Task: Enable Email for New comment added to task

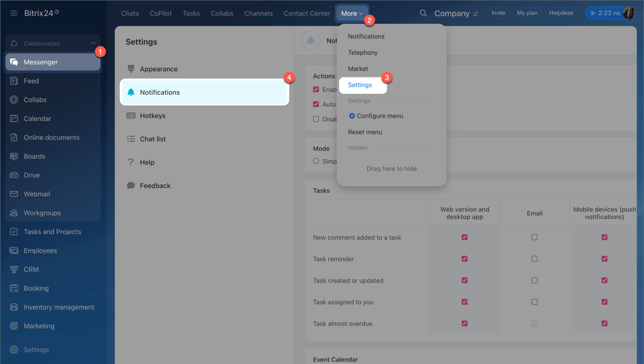Action: [x=534, y=237]
